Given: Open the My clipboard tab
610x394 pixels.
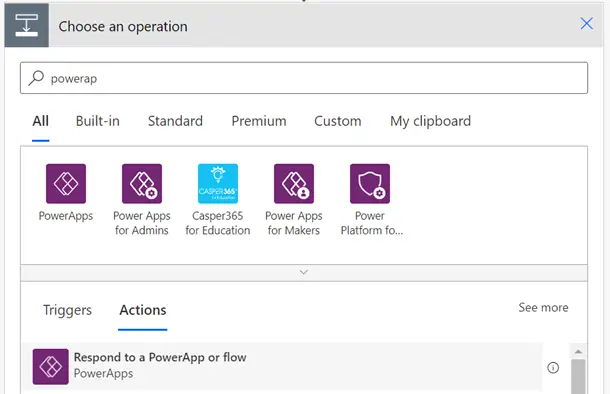Looking at the screenshot, I should pos(430,121).
